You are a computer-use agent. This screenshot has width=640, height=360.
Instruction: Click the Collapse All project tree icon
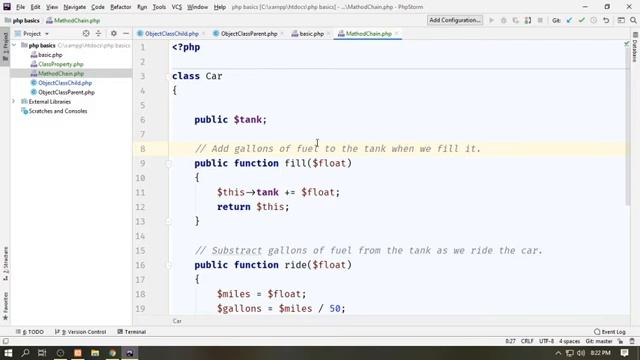pyautogui.click(x=98, y=33)
